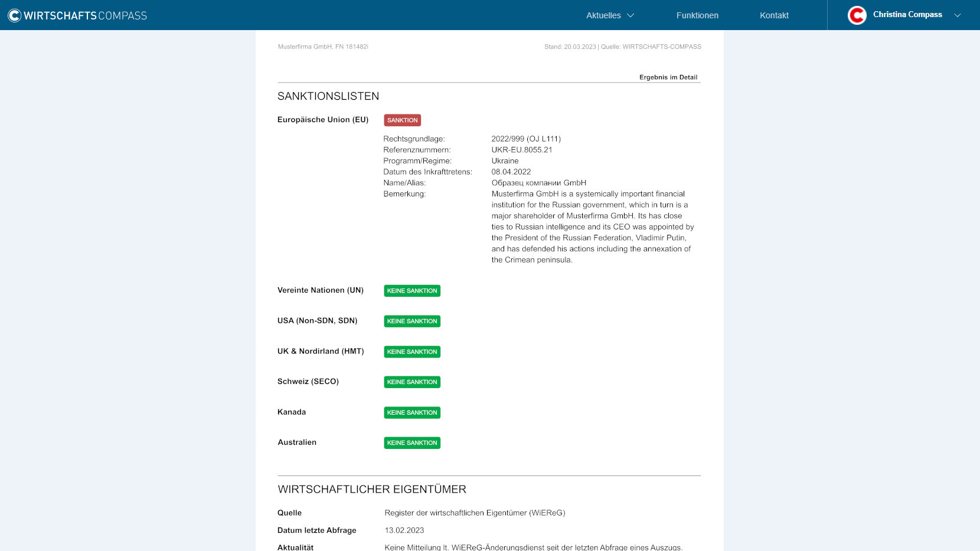Click the date '08.04.2022'
The image size is (980, 551).
[x=511, y=172]
